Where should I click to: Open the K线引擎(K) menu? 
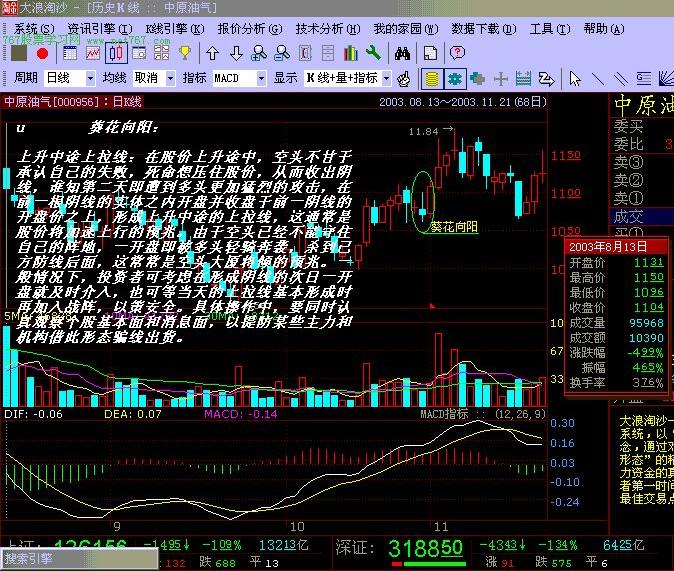(175, 29)
